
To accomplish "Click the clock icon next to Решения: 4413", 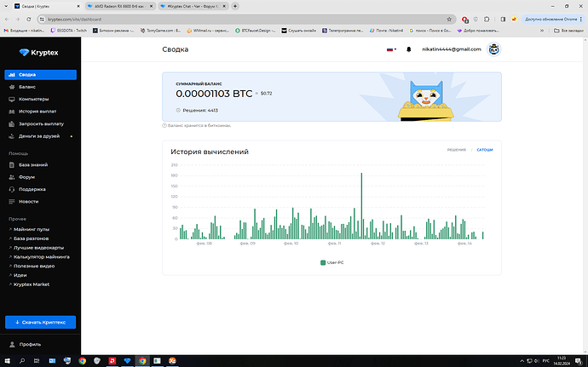I will pos(178,111).
